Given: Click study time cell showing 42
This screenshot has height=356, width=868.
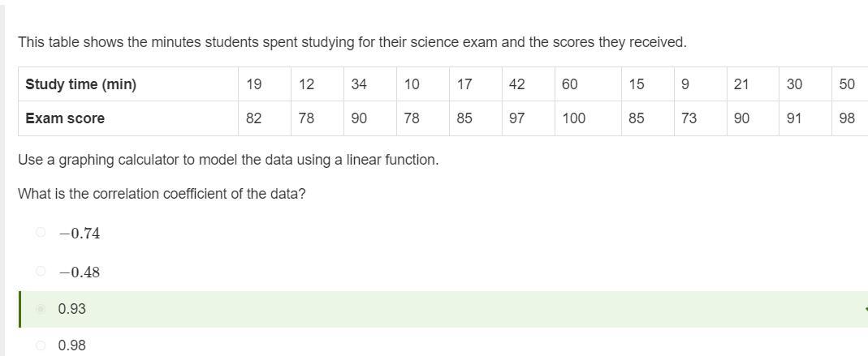Looking at the screenshot, I should (528, 84).
